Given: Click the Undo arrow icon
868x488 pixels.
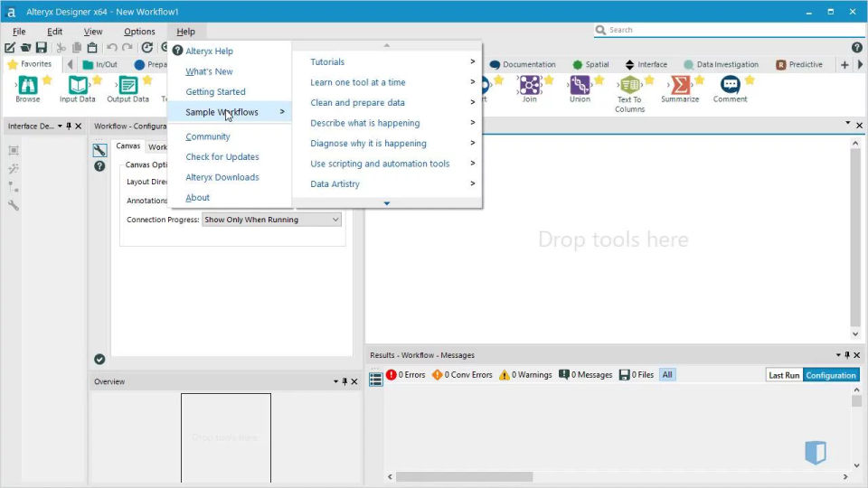Looking at the screenshot, I should [x=112, y=48].
